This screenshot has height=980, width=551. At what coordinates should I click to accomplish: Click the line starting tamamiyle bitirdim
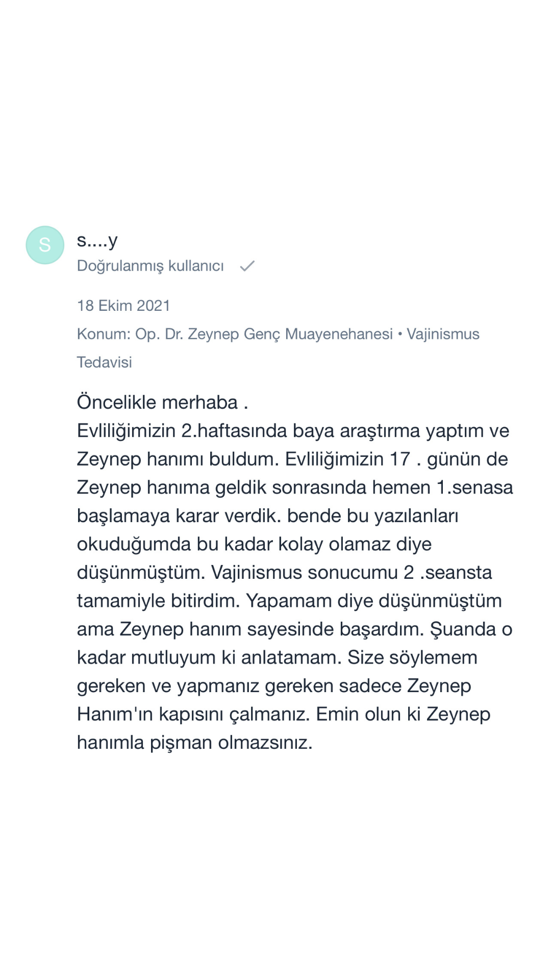(x=289, y=601)
